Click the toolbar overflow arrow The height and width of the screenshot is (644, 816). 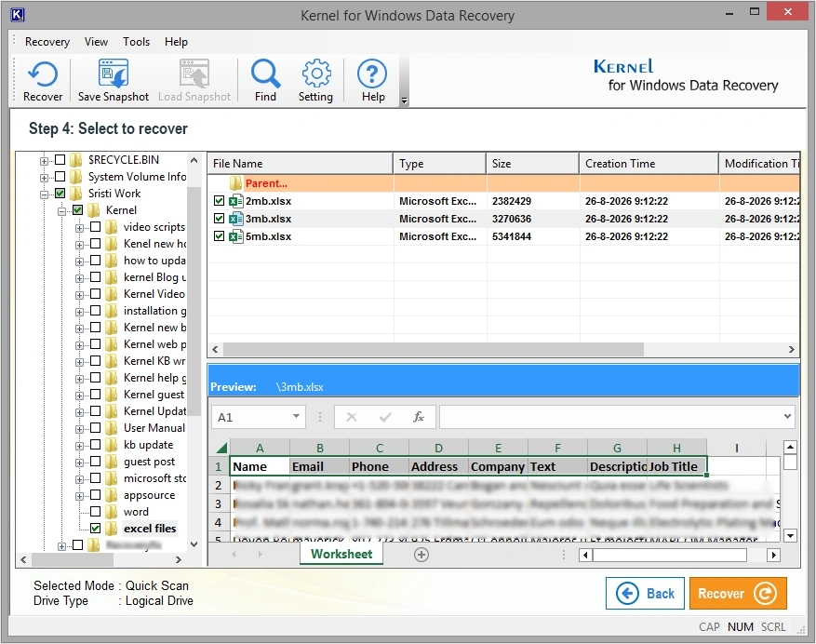click(x=404, y=101)
